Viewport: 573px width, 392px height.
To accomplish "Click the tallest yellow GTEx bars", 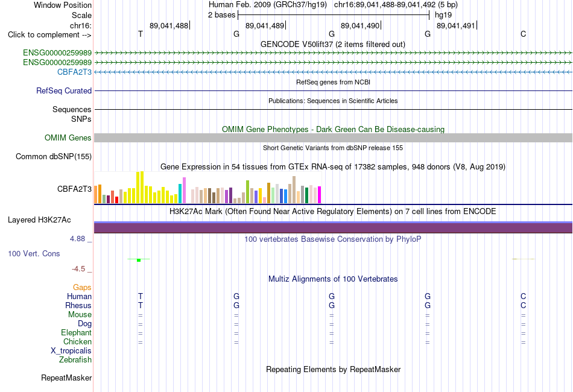I will pyautogui.click(x=140, y=188).
